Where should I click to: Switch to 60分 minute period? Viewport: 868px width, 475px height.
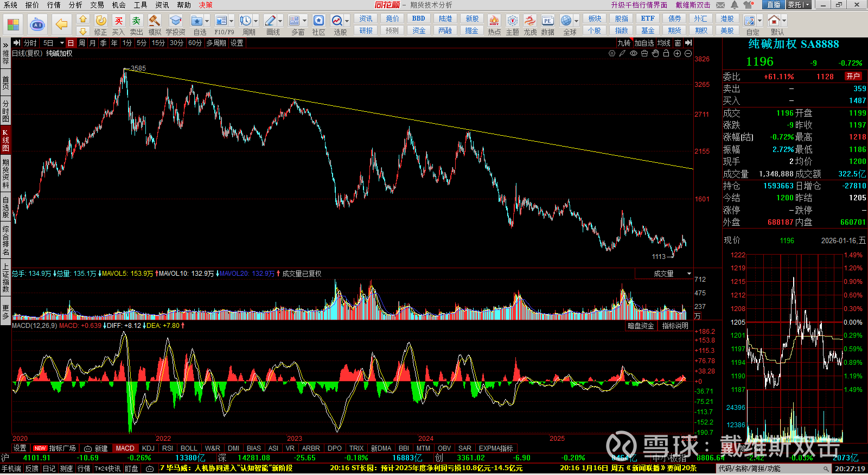[195, 43]
